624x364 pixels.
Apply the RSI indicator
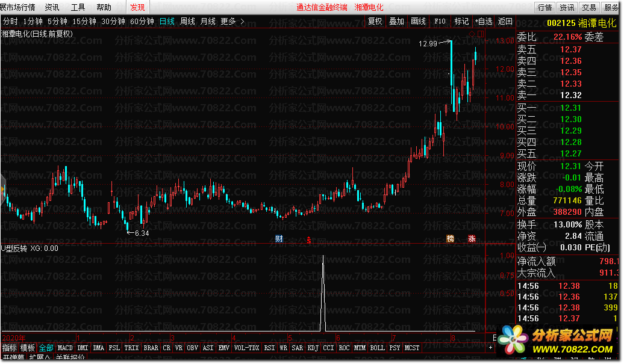point(269,348)
